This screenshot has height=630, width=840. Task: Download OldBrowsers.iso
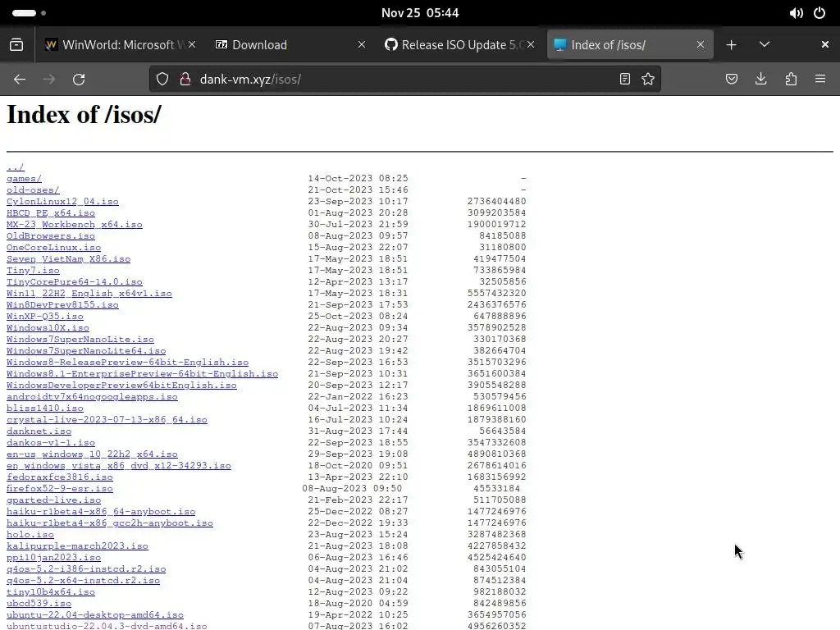click(51, 236)
